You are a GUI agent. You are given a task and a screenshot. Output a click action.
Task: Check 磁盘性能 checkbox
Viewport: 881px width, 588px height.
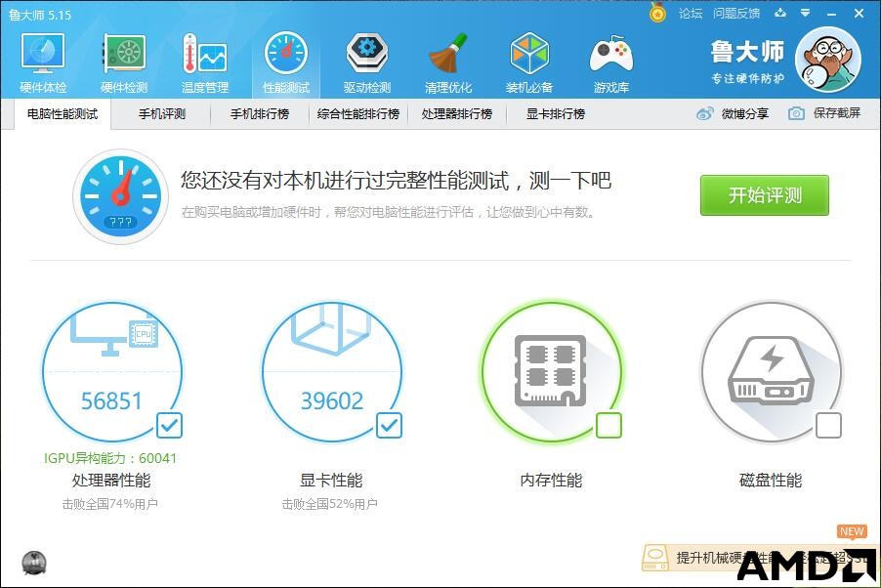pyautogui.click(x=828, y=426)
